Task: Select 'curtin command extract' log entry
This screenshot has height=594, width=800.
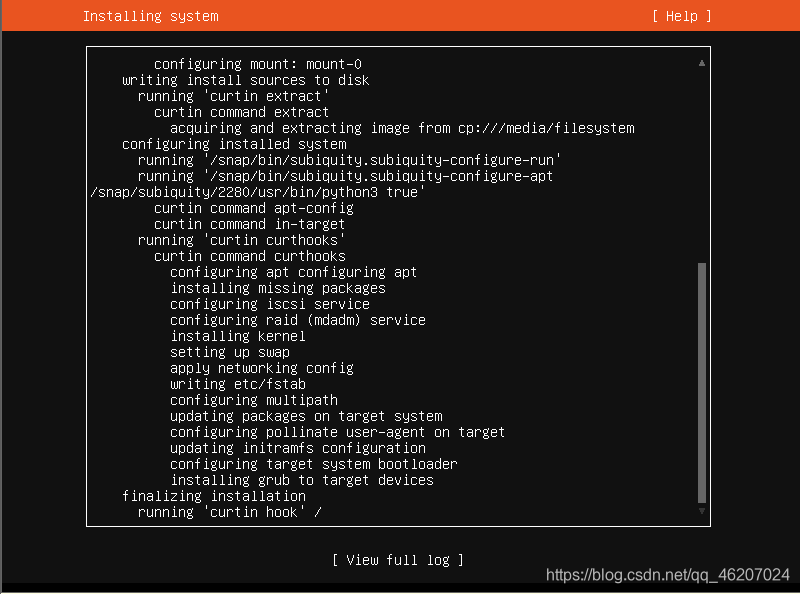Action: 241,112
